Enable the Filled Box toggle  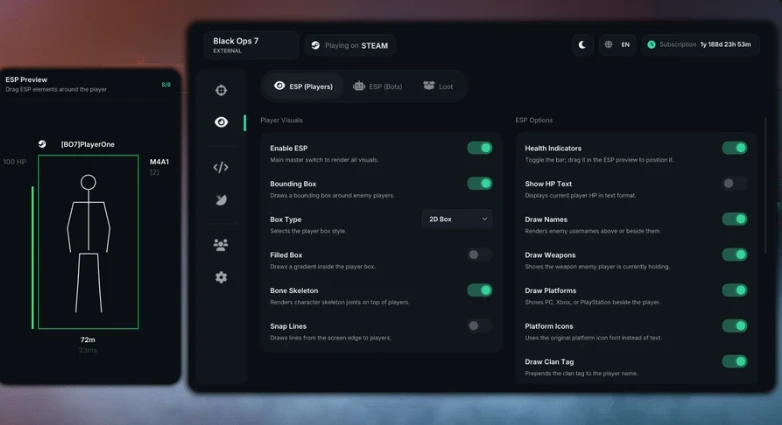[x=480, y=255]
